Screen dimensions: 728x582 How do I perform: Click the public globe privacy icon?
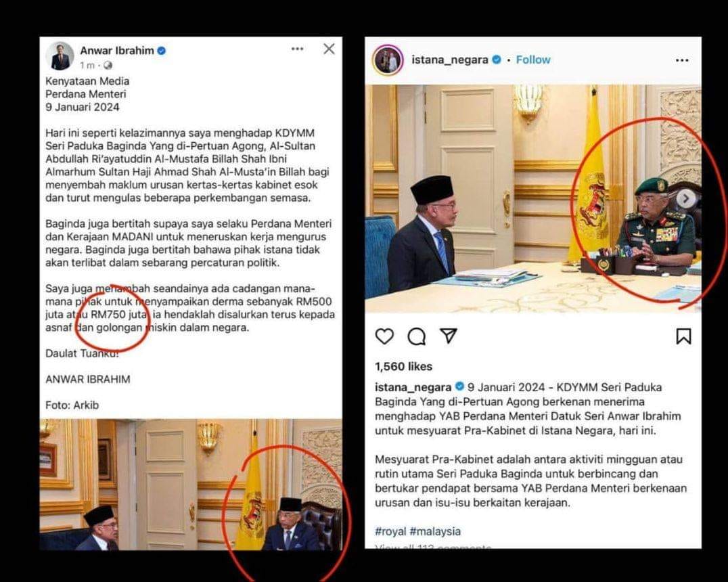(108, 66)
